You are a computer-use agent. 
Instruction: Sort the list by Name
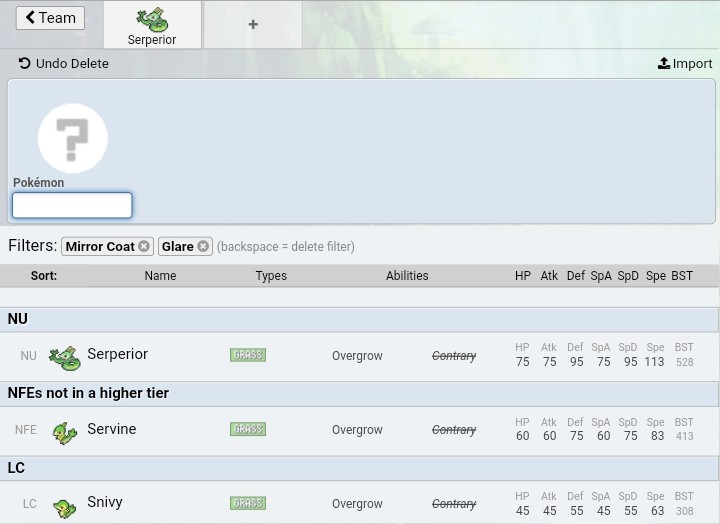[x=160, y=276]
